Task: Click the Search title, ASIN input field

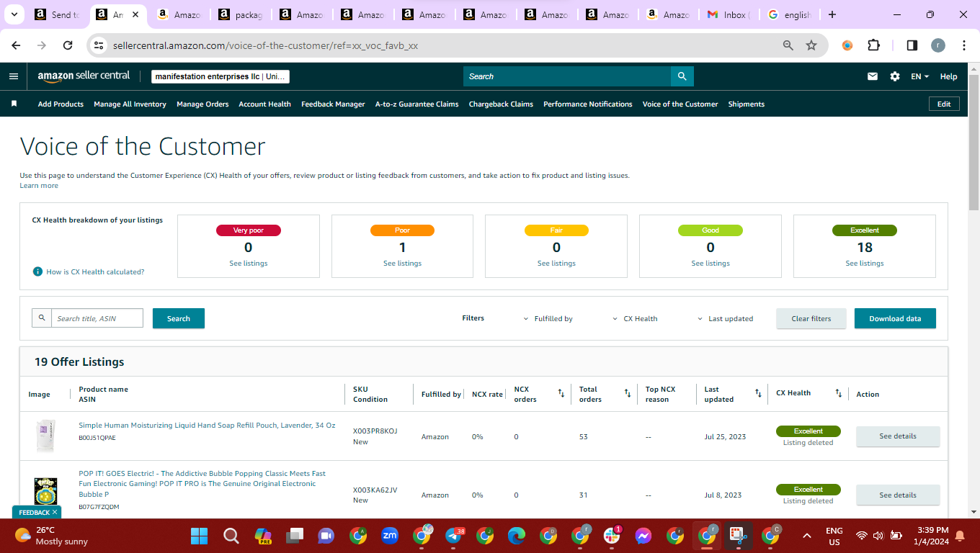Action: click(x=97, y=318)
